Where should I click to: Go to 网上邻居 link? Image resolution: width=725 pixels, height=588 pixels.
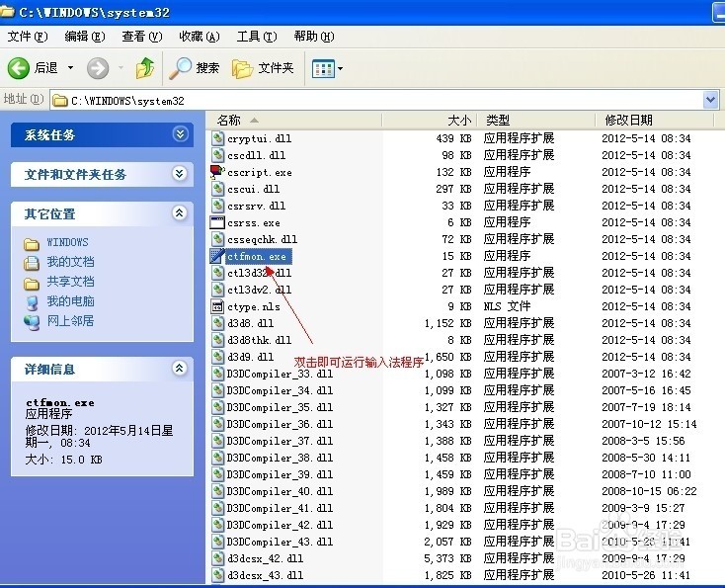tap(70, 321)
